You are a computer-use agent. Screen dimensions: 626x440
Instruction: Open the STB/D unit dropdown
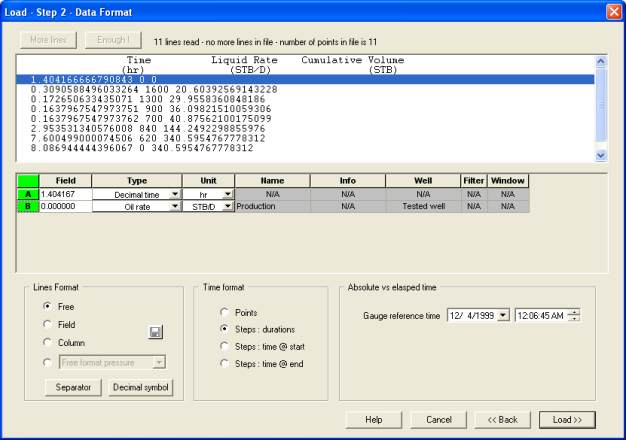pos(228,206)
